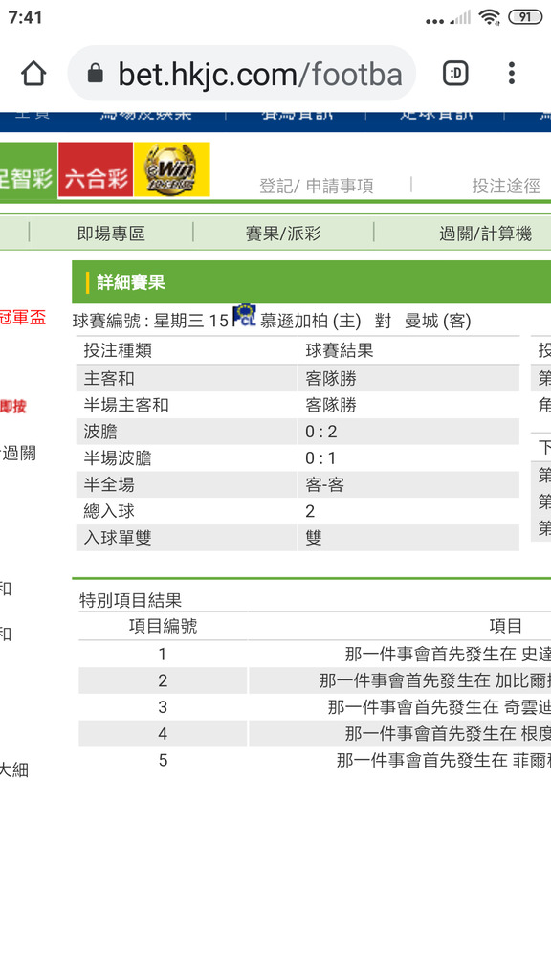Image resolution: width=551 pixels, height=980 pixels.
Task: Click the 入球單雙 result 雙
Action: (314, 538)
